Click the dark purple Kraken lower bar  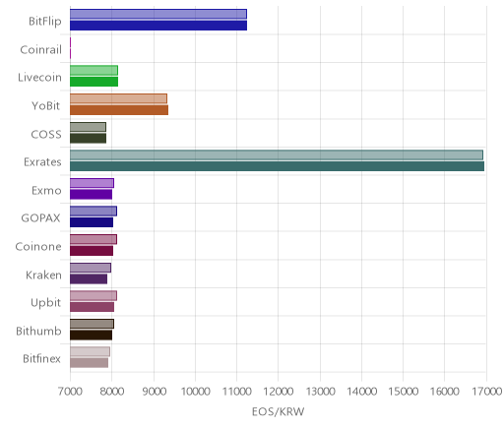click(89, 279)
